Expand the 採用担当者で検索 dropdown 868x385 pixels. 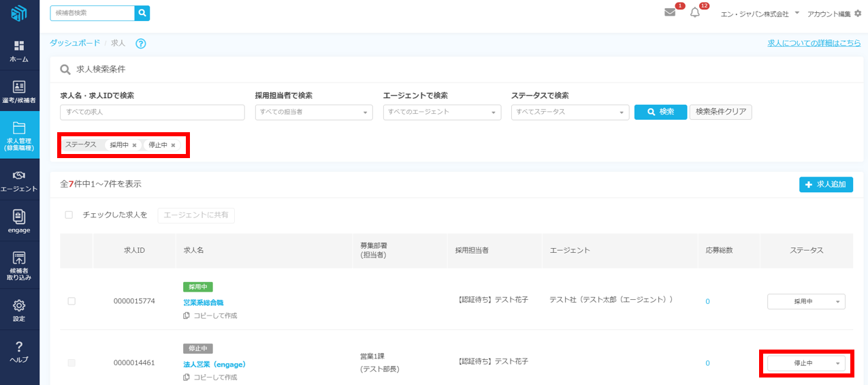314,112
